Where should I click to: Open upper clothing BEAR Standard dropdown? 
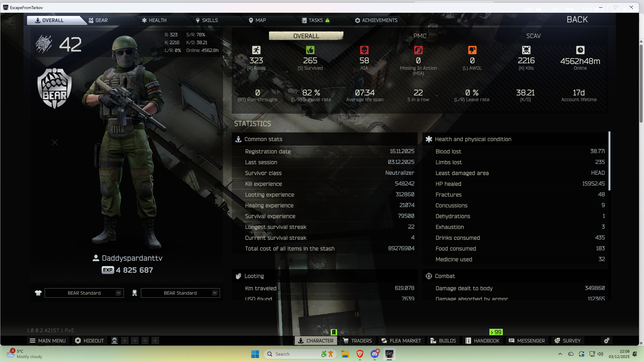coord(84,293)
